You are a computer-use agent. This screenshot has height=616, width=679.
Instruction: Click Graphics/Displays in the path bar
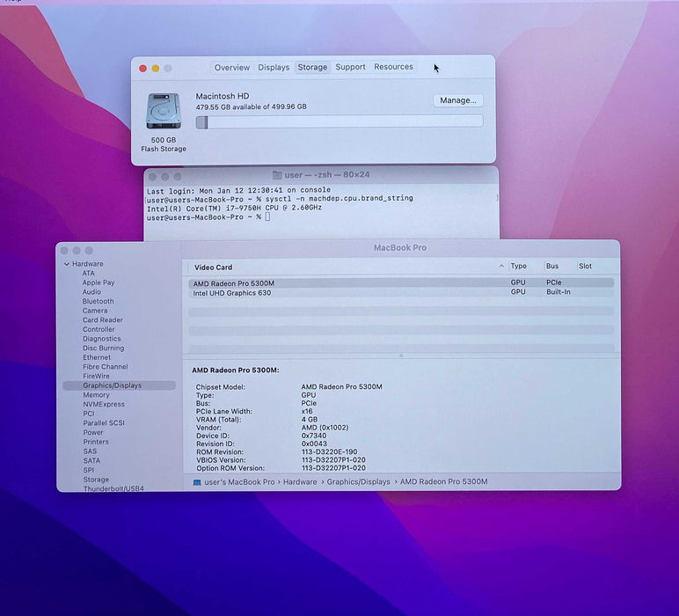[358, 481]
